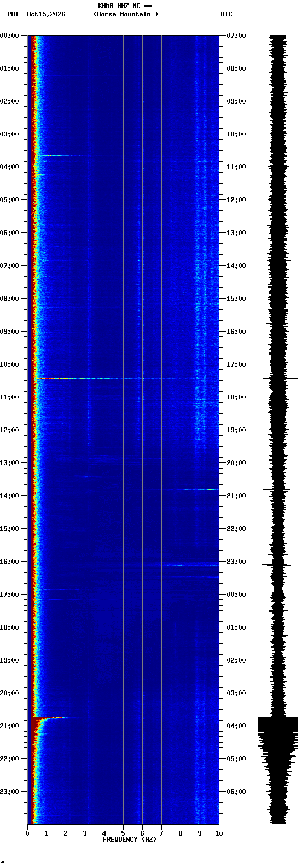Click the 6 Hz frequency tick label

pos(142,833)
